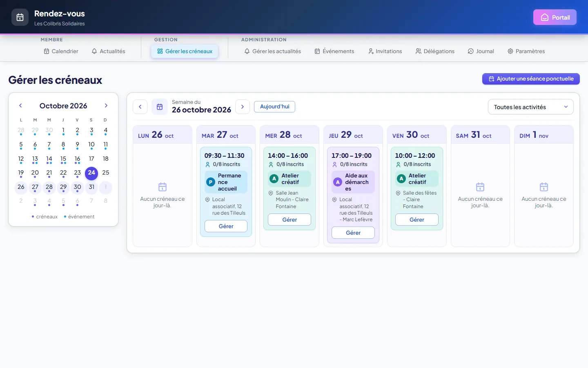Click the Octobre 2026 month title
This screenshot has height=368, width=588.
(63, 106)
